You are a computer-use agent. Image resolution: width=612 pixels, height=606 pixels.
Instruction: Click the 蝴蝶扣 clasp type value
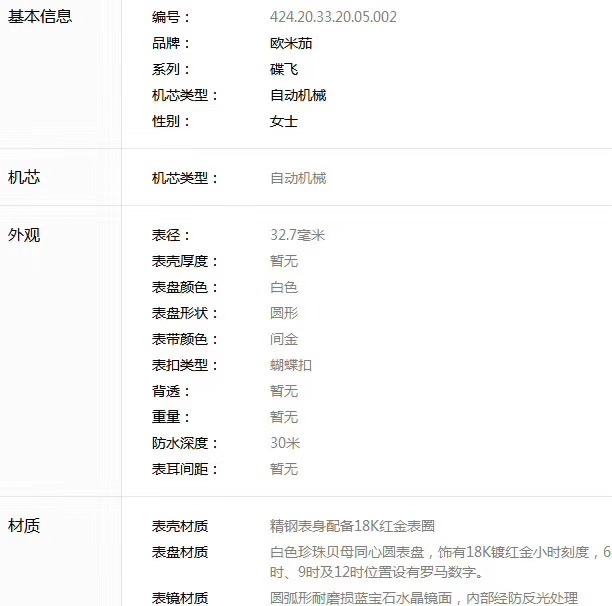tap(291, 366)
